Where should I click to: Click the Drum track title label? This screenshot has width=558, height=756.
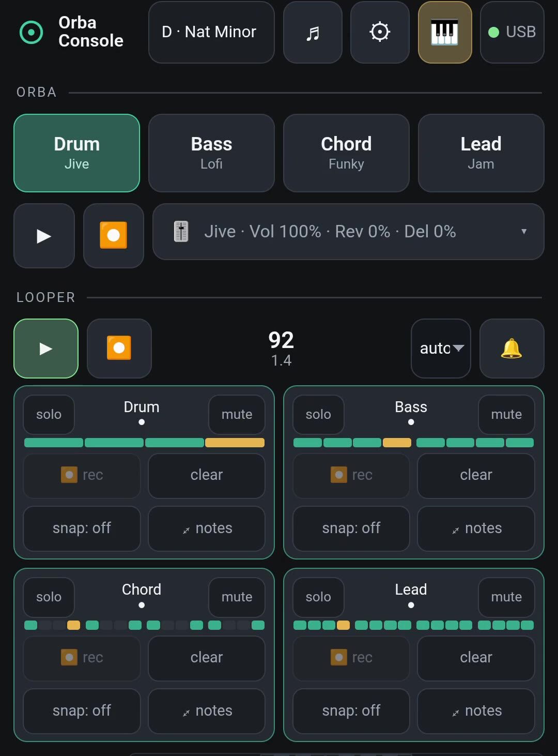point(142,407)
